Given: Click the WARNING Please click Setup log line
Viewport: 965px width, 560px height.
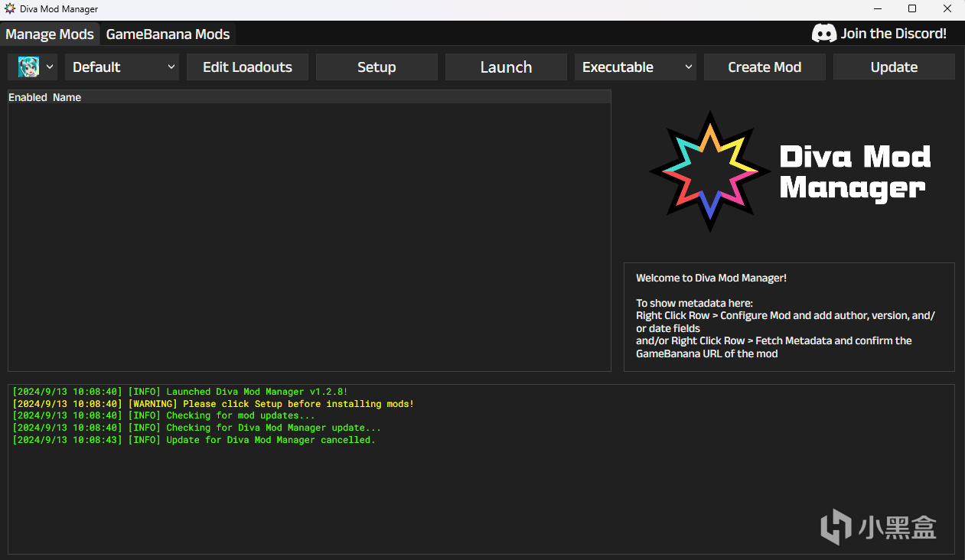Looking at the screenshot, I should (x=213, y=404).
